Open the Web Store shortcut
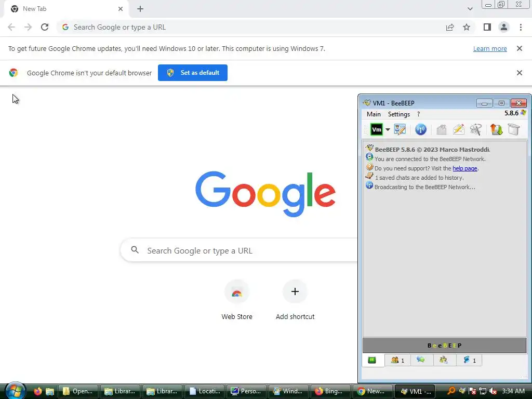The image size is (532, 399). click(237, 300)
